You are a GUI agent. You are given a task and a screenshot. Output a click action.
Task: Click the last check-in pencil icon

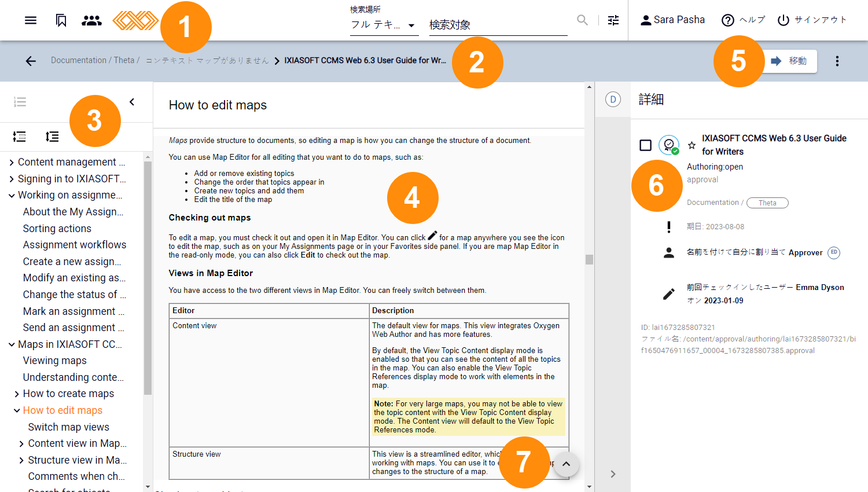click(669, 294)
